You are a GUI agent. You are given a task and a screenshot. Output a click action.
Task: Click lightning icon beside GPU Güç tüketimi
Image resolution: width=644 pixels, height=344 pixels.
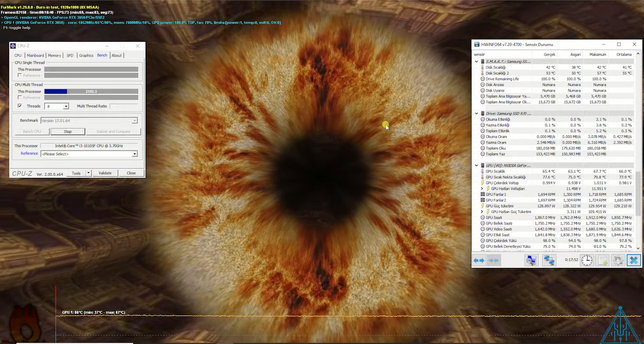pyautogui.click(x=483, y=206)
